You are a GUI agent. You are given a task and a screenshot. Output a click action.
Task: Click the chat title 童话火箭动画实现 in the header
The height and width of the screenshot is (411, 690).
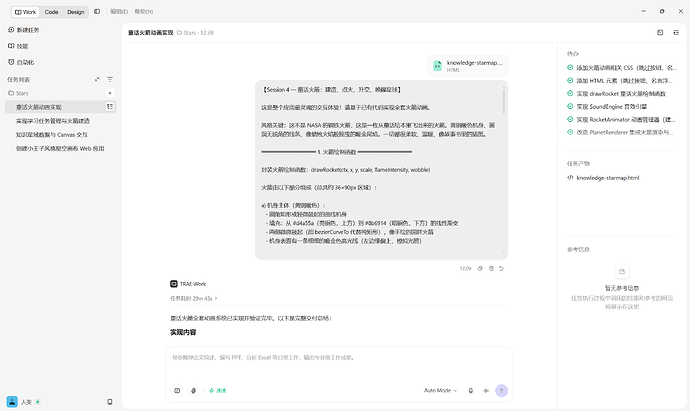tap(150, 33)
